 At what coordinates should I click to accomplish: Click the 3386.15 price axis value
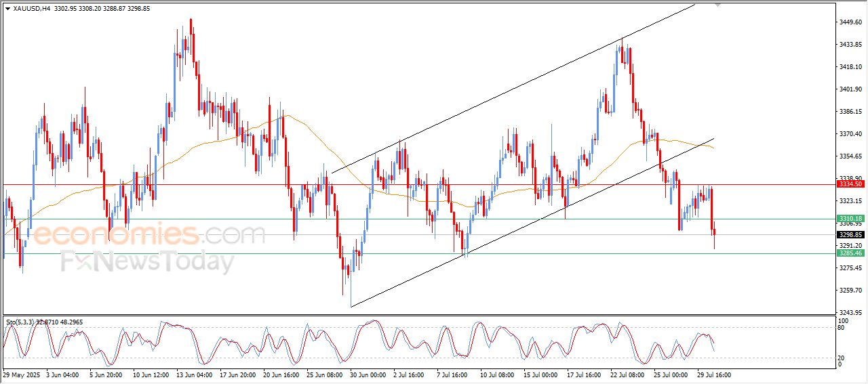(x=850, y=112)
